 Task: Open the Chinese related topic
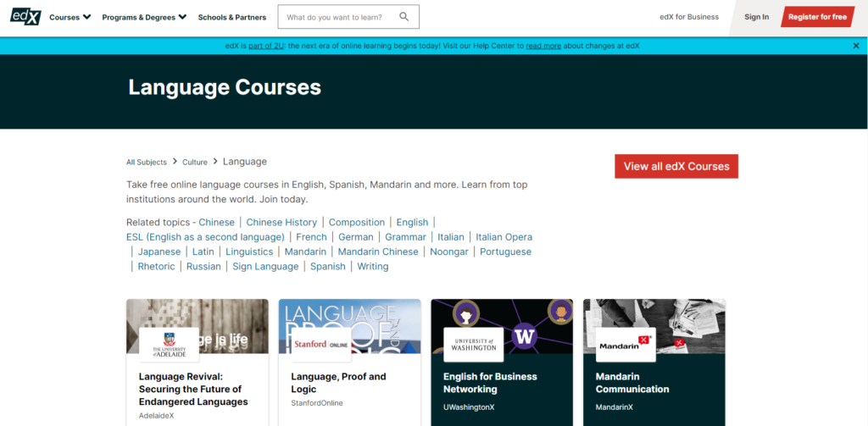tap(217, 223)
